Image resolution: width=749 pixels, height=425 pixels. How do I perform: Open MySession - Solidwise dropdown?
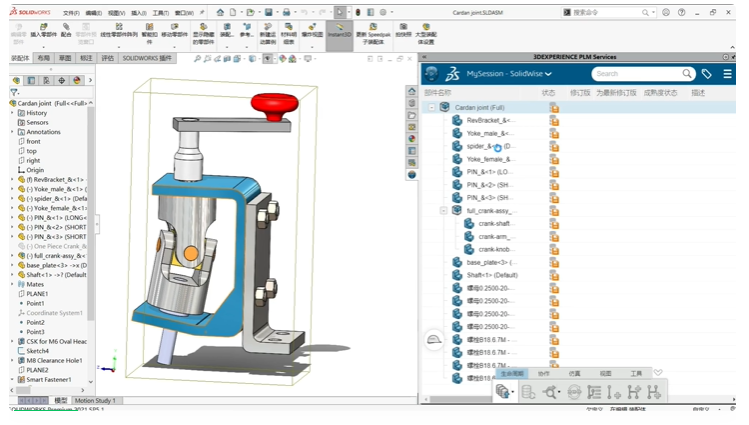pos(509,74)
